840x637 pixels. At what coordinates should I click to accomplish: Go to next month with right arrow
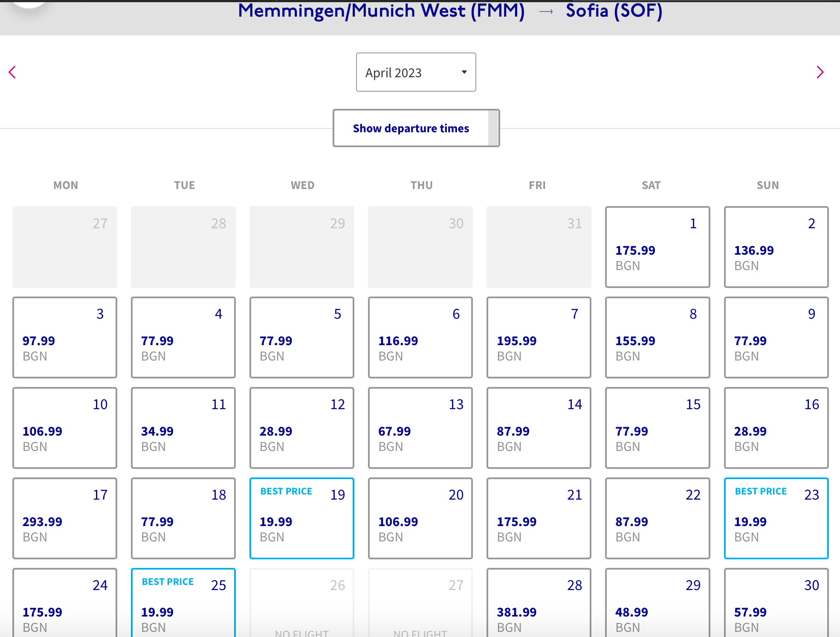[820, 72]
